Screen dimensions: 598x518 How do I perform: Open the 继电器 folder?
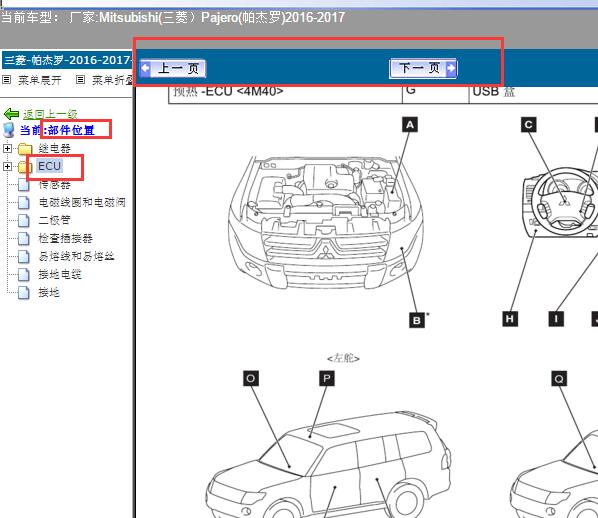click(x=54, y=148)
